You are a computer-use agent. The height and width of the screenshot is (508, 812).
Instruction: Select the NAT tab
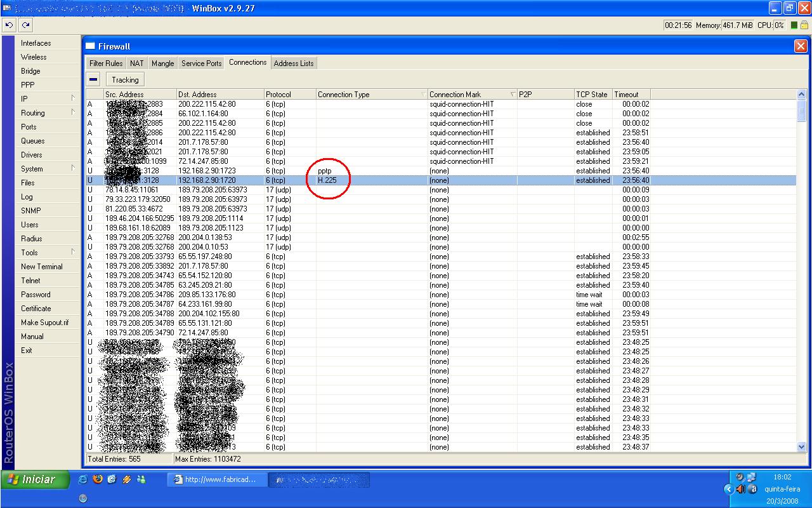(x=136, y=63)
